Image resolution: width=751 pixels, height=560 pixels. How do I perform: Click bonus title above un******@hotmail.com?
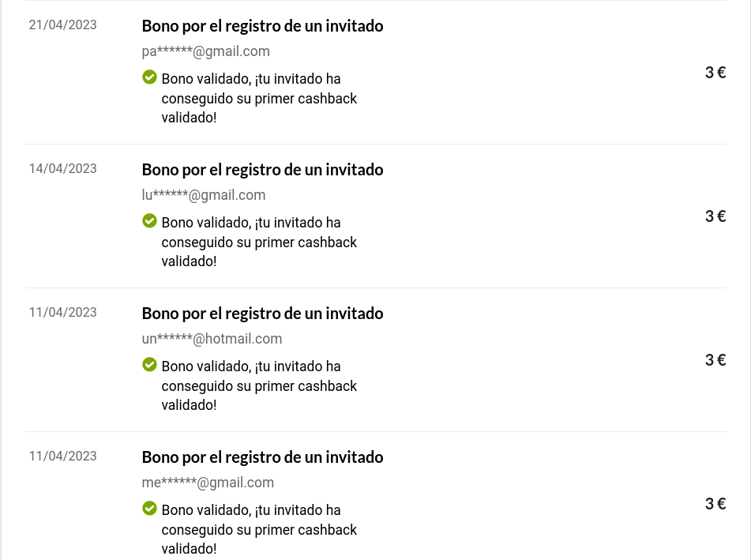262,313
